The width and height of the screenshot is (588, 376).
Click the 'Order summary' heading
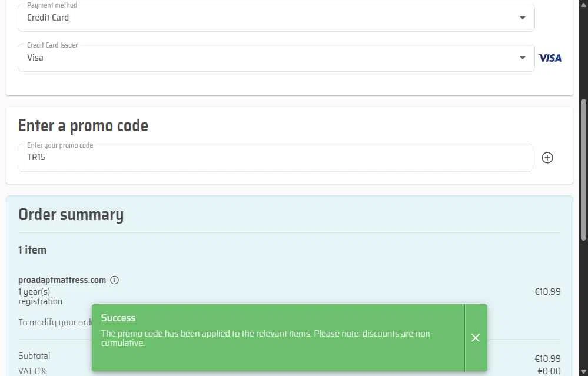pos(71,215)
